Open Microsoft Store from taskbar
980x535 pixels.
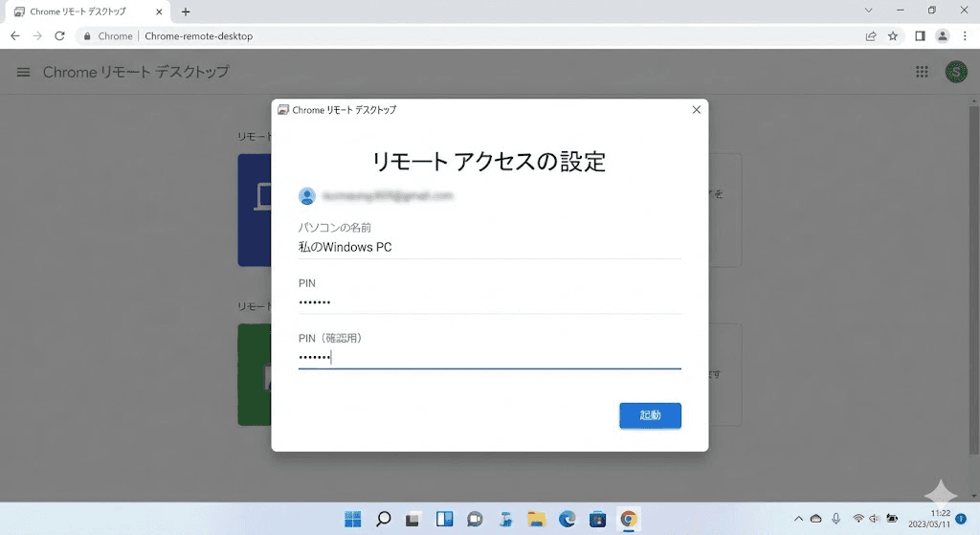[597, 519]
